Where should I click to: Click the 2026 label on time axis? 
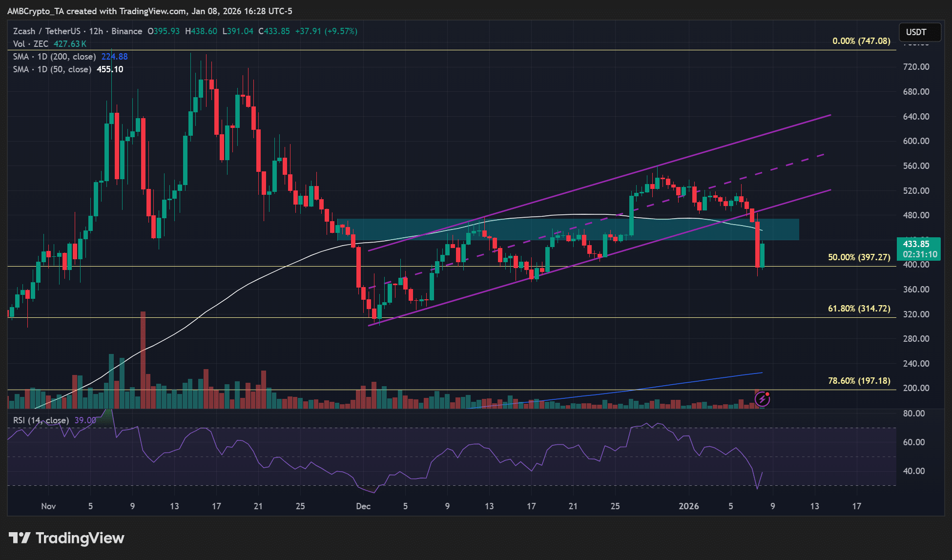[x=689, y=506]
